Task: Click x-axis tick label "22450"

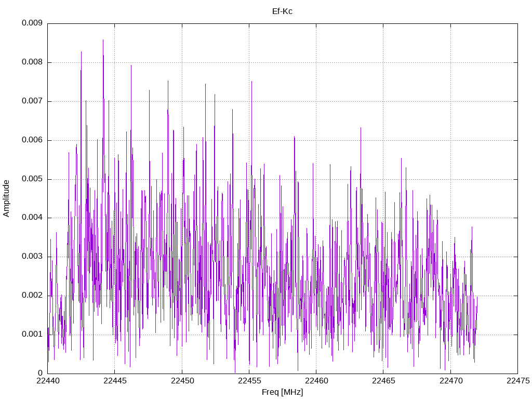Action: [182, 381]
